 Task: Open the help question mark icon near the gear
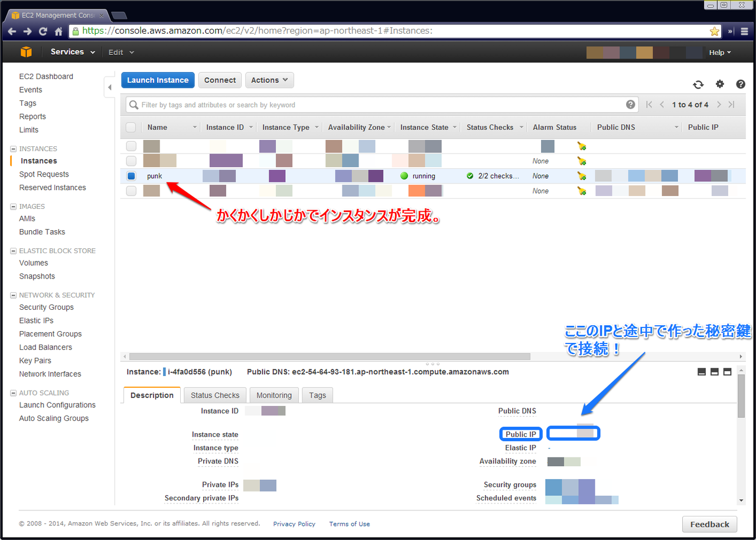coord(741,84)
